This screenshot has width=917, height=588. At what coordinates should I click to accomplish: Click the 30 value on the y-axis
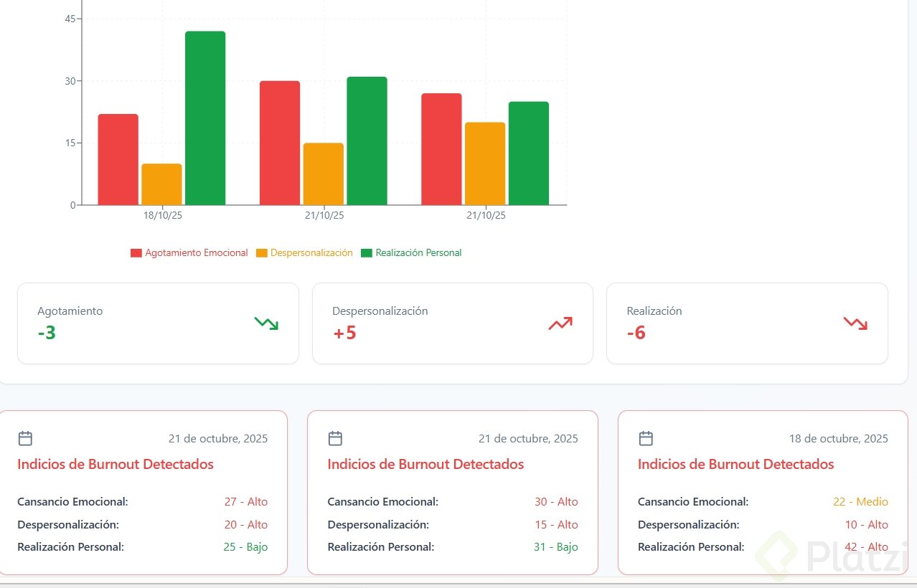click(70, 81)
